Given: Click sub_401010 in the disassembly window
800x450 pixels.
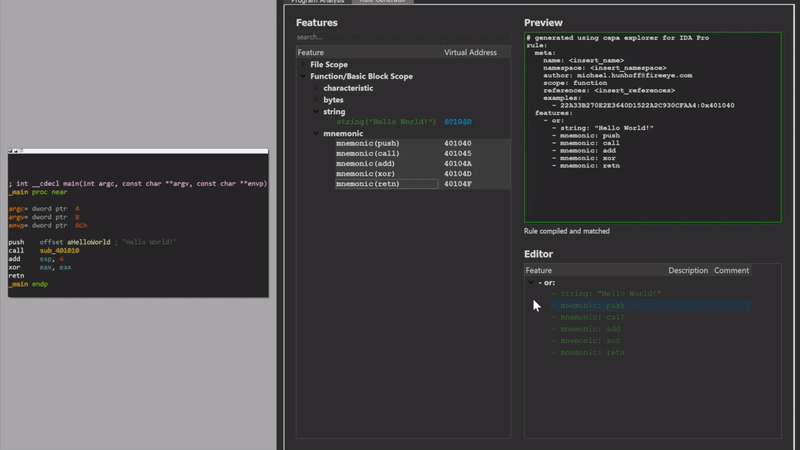Looking at the screenshot, I should [x=59, y=251].
